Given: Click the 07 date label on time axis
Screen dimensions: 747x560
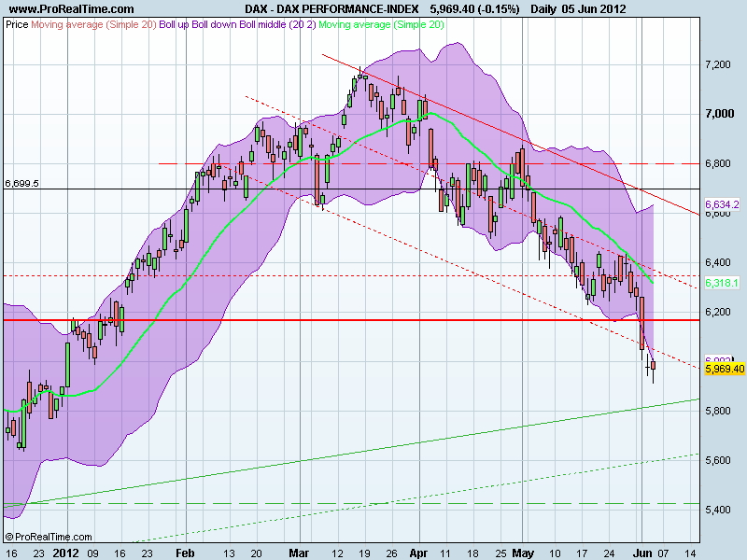Looking at the screenshot, I should (663, 553).
